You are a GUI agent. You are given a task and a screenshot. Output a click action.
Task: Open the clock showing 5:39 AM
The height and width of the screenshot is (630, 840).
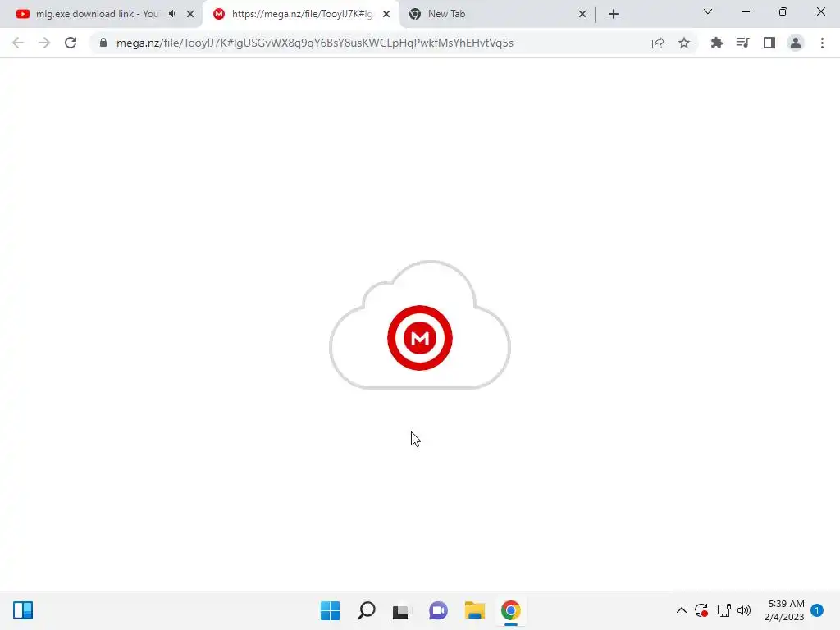tap(784, 610)
